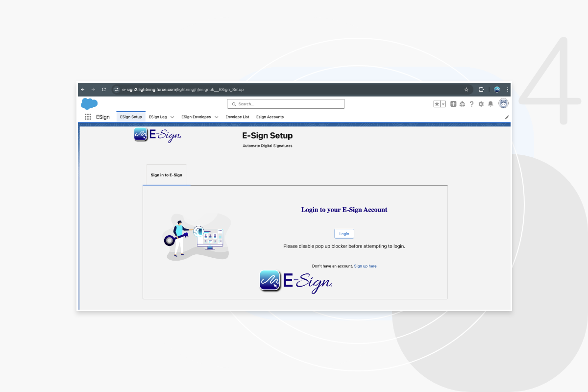
Task: Open the Envelope List tab
Action: (237, 117)
